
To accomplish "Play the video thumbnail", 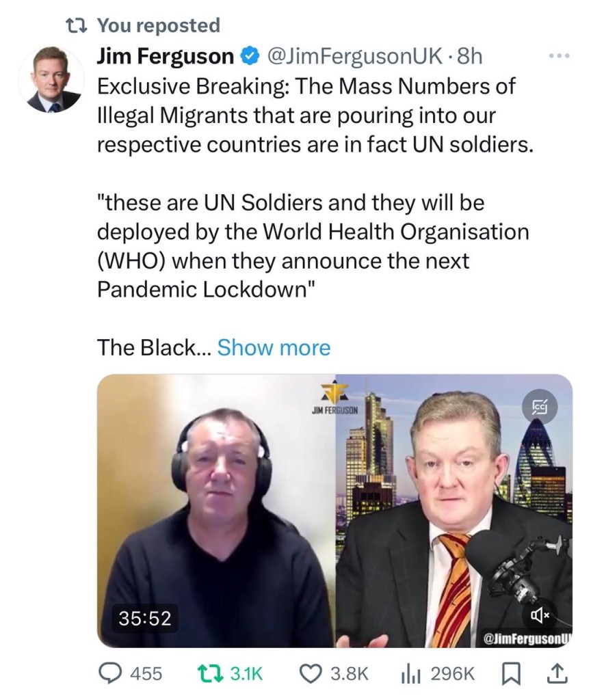I will [334, 511].
